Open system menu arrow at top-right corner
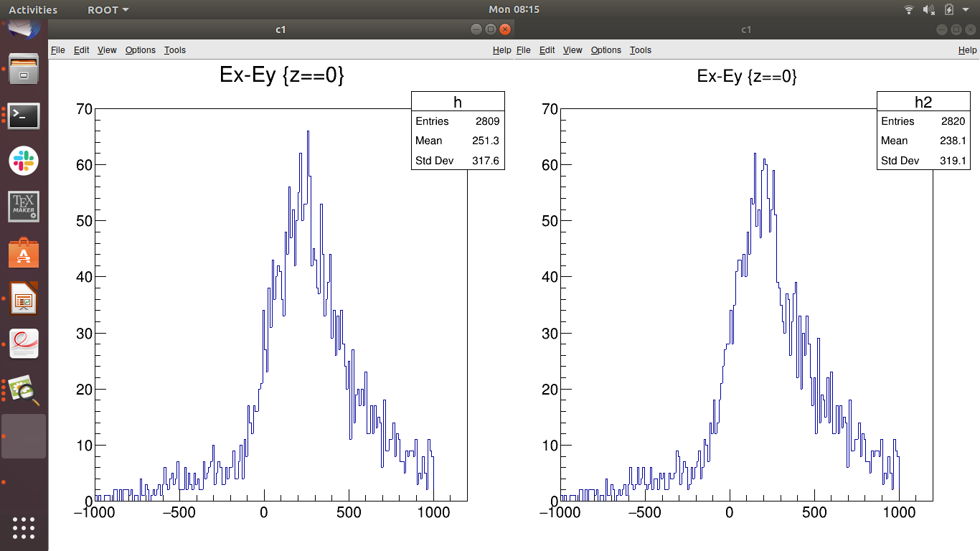This screenshot has height=551, width=980. [x=966, y=10]
